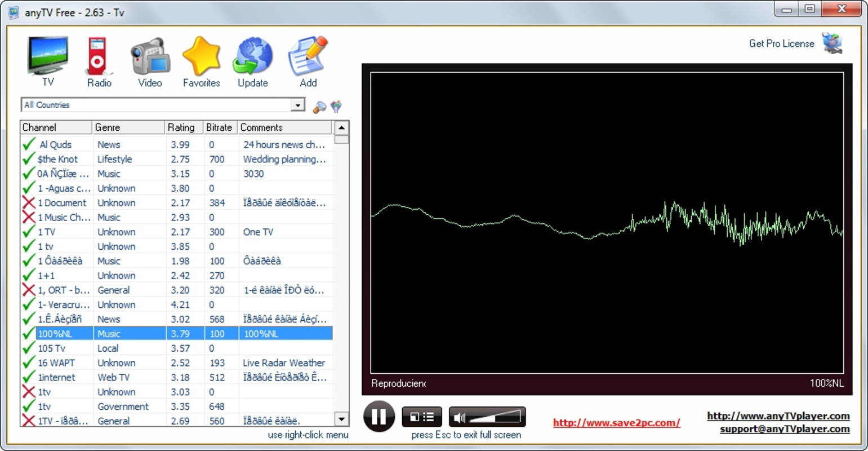Show Favorites star list

(201, 61)
